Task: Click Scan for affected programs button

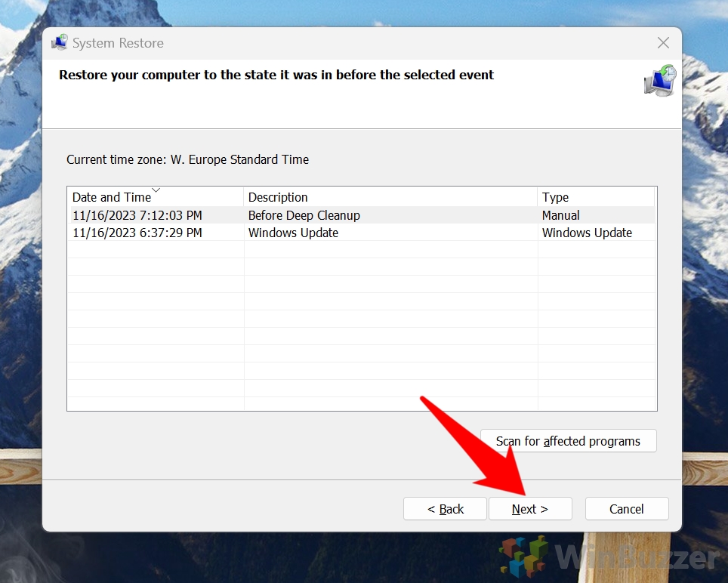Action: (569, 440)
